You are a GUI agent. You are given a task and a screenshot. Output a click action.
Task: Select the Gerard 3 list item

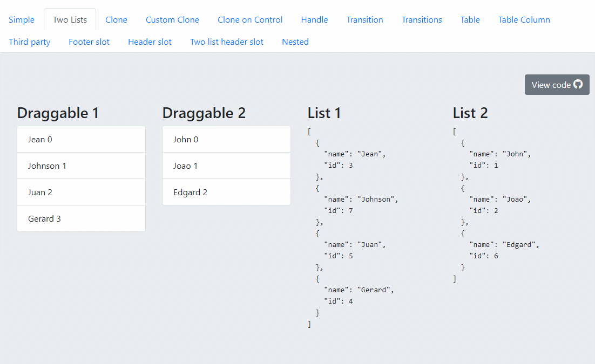[x=81, y=219]
